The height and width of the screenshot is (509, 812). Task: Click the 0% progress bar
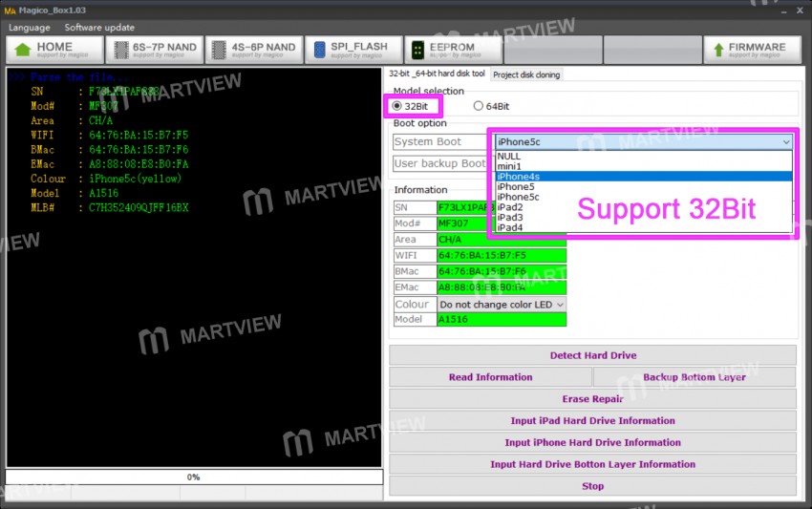click(194, 477)
